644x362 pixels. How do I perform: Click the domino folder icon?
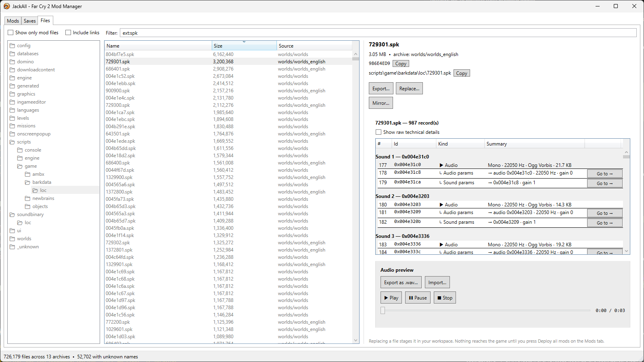coord(12,62)
